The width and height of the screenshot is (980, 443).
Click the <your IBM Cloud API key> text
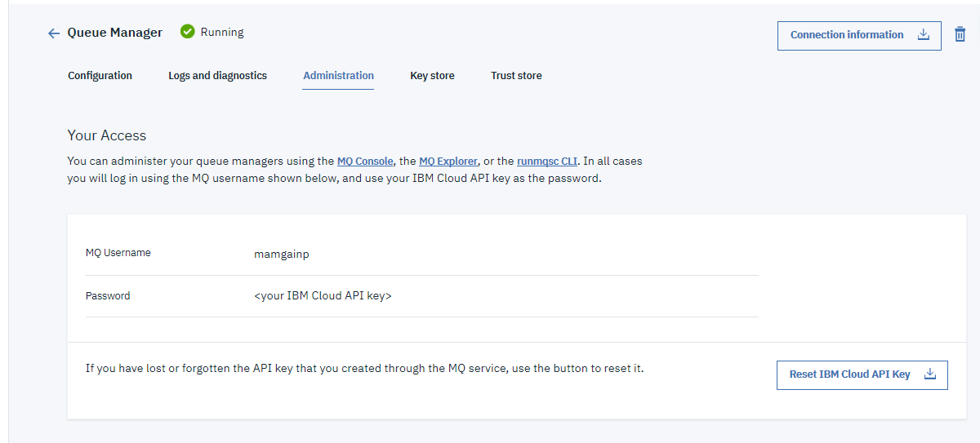click(x=323, y=296)
